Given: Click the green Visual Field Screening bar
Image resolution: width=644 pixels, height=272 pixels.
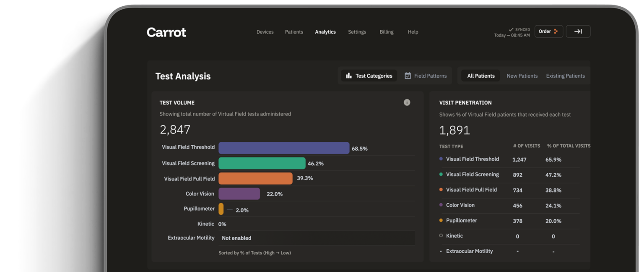Looking at the screenshot, I should point(262,163).
